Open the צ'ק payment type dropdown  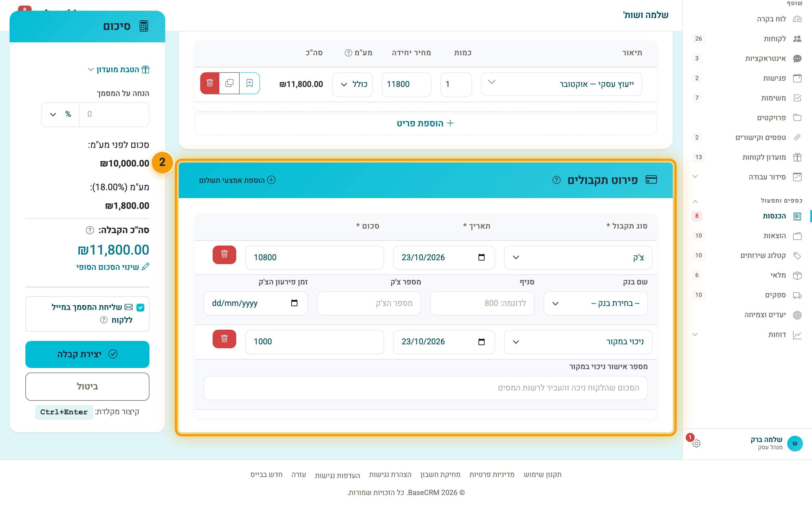578,257
